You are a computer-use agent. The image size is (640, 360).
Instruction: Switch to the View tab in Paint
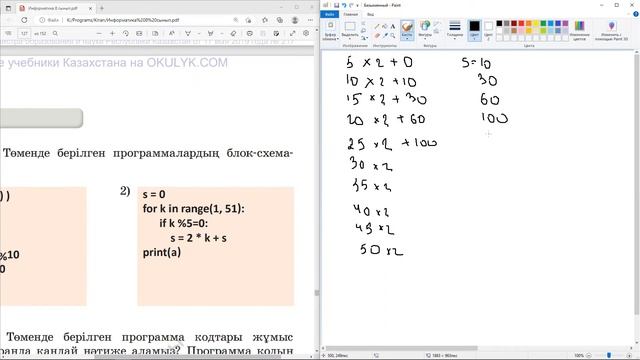coord(370,14)
